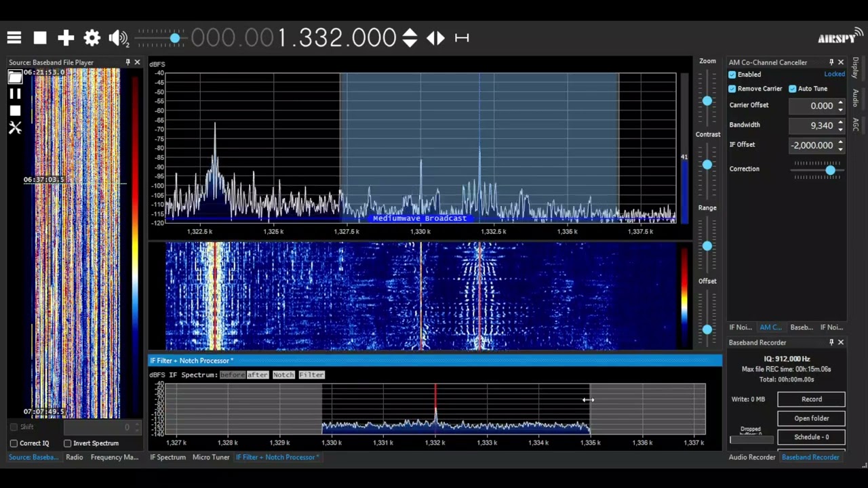Pin the Baseband Recorder panel

coord(831,342)
